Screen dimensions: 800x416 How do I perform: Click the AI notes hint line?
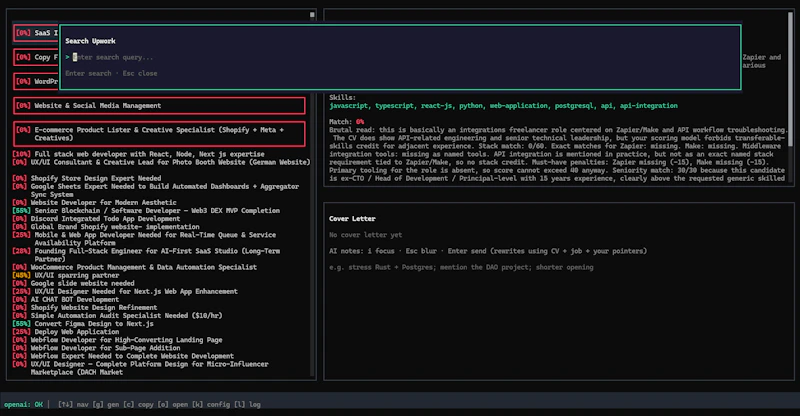[488, 251]
